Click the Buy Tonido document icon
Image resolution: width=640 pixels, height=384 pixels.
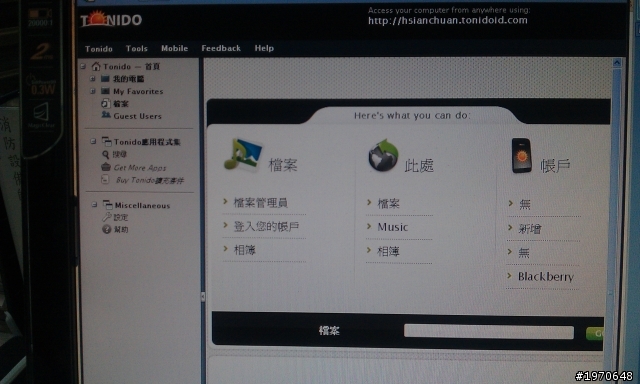point(105,179)
